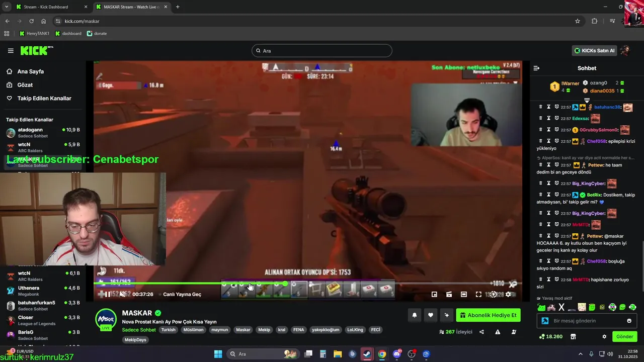Delete MrMTD's hapishane message
This screenshot has width=644, height=362.
541,280
